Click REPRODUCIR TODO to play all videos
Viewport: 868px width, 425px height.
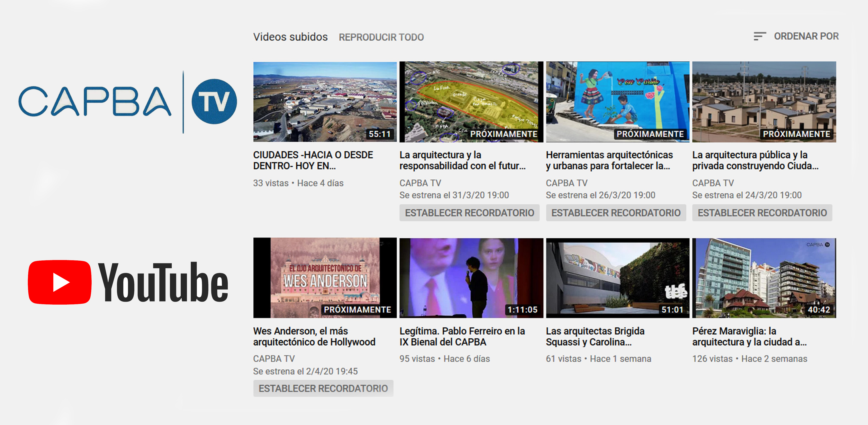(x=381, y=37)
